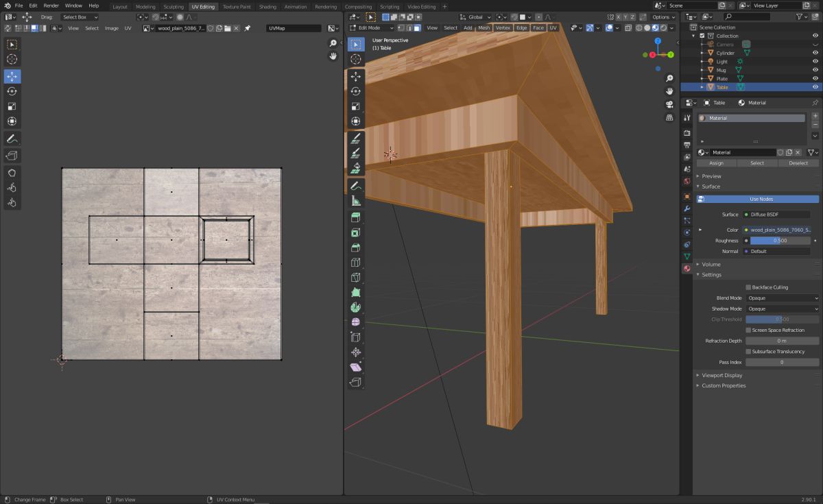Screen dimensions: 823x504
Task: Open the Render menu
Action: (x=51, y=5)
